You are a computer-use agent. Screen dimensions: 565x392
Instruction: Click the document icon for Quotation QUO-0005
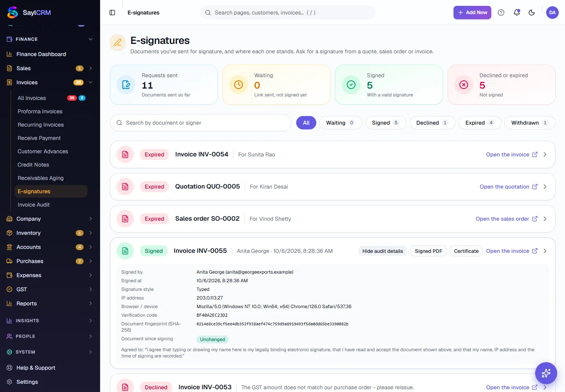(125, 187)
